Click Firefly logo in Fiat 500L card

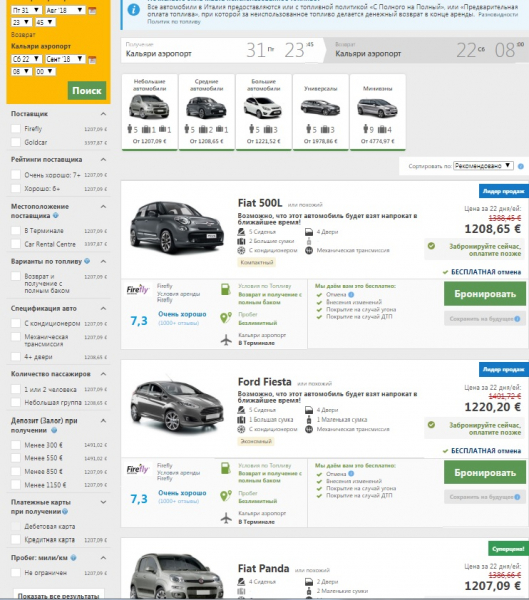point(137,290)
